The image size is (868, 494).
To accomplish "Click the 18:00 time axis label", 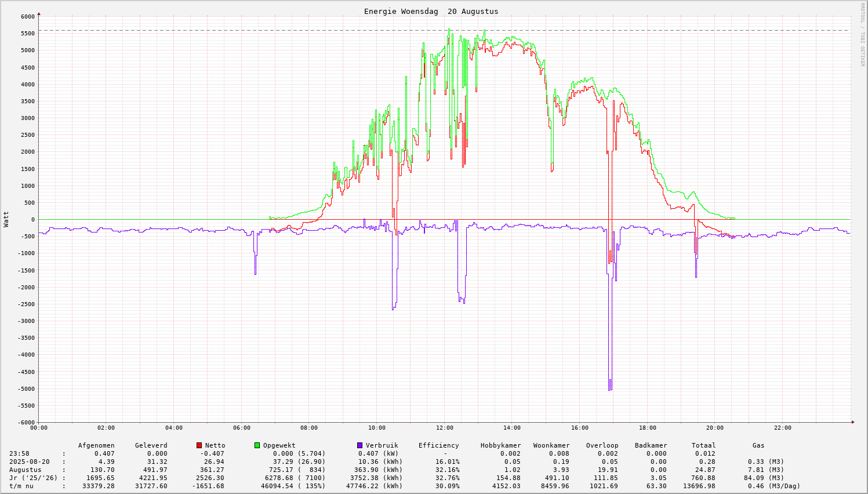I will pyautogui.click(x=647, y=428).
